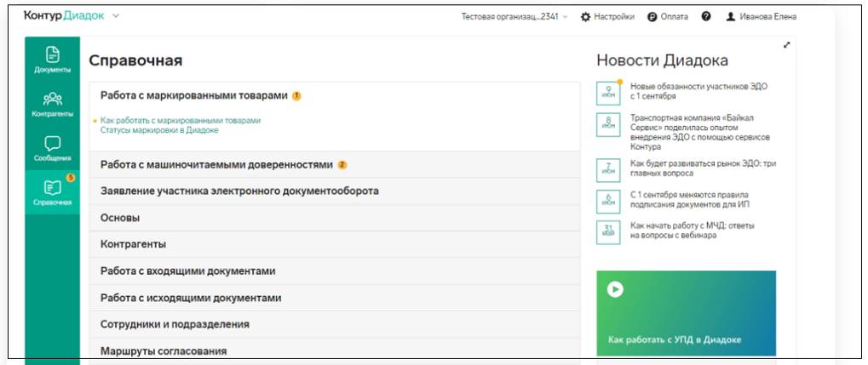Expand Работа с исходящими документами section
Screen dimensions: 868x365
[335, 298]
